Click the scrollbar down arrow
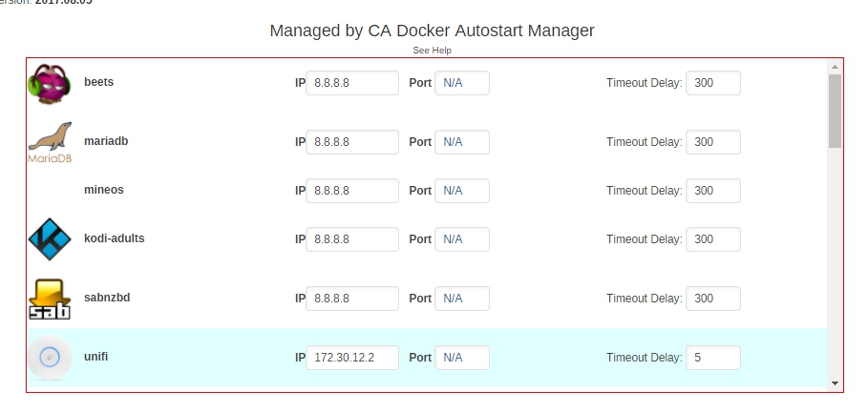This screenshot has width=868, height=413. click(835, 383)
